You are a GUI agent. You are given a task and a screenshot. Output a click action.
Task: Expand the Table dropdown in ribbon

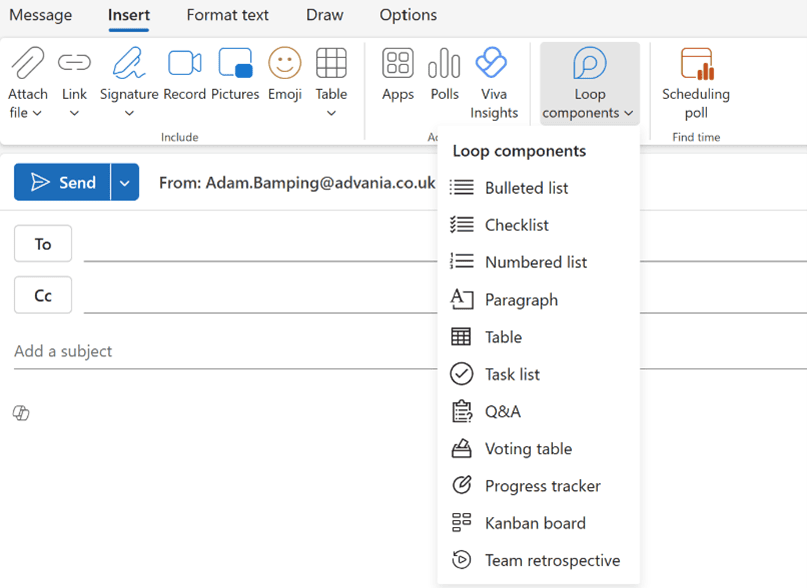click(331, 113)
